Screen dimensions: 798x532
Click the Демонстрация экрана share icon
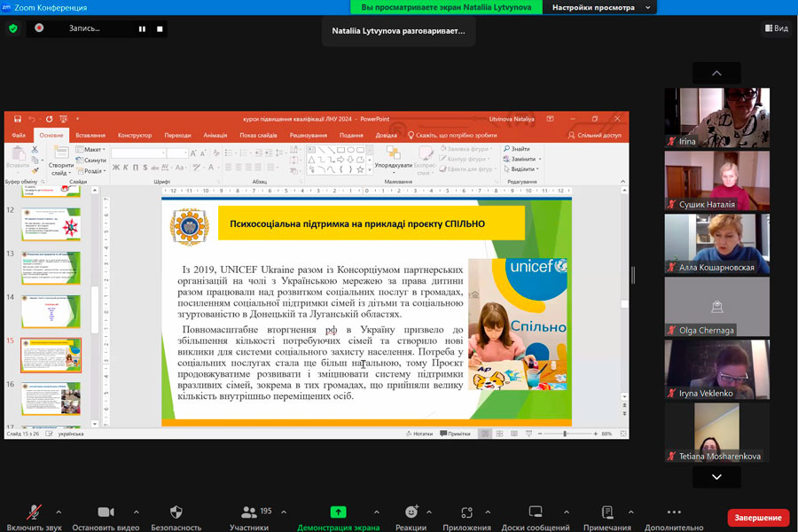point(338,512)
